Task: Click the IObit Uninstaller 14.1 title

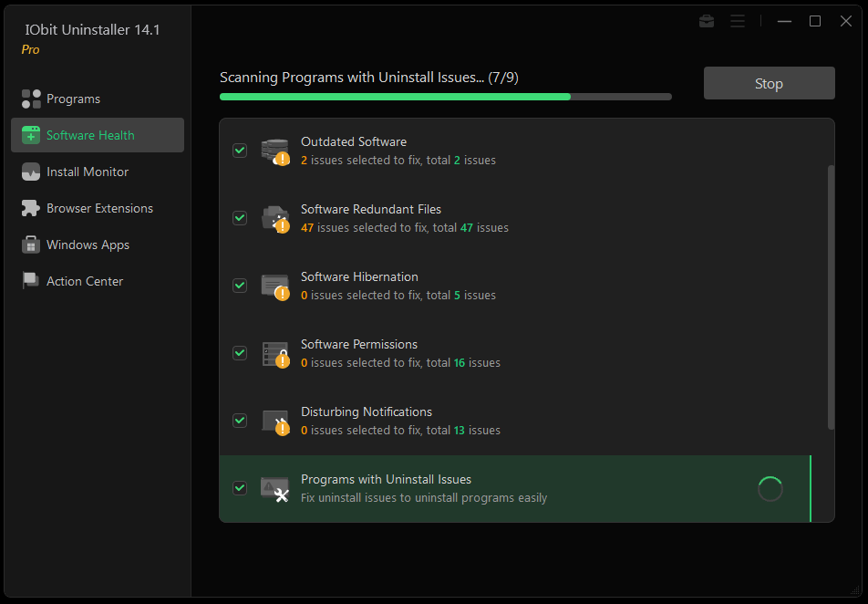Action: [x=92, y=30]
